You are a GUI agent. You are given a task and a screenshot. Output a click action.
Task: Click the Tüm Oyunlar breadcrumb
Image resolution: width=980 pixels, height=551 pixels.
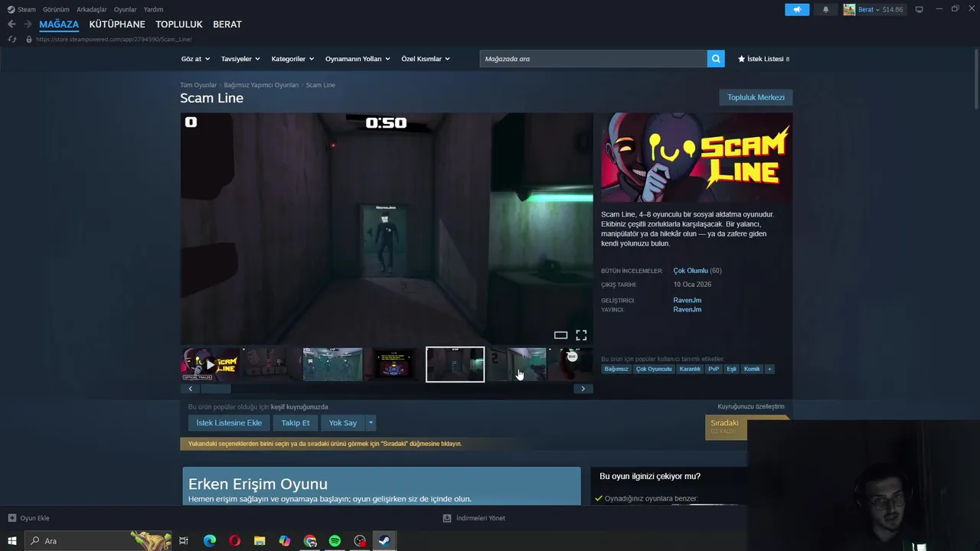[198, 85]
